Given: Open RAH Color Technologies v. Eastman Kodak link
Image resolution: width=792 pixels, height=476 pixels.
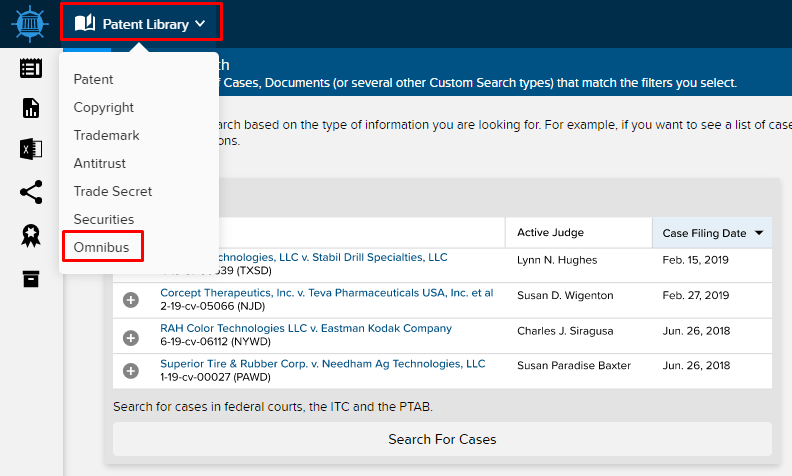Looking at the screenshot, I should tap(306, 328).
